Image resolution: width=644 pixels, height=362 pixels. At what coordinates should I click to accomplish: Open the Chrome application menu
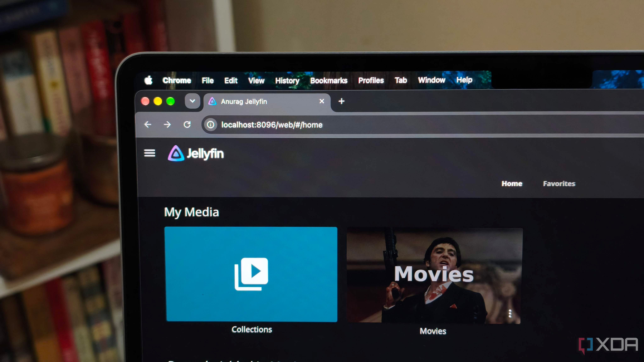click(177, 80)
